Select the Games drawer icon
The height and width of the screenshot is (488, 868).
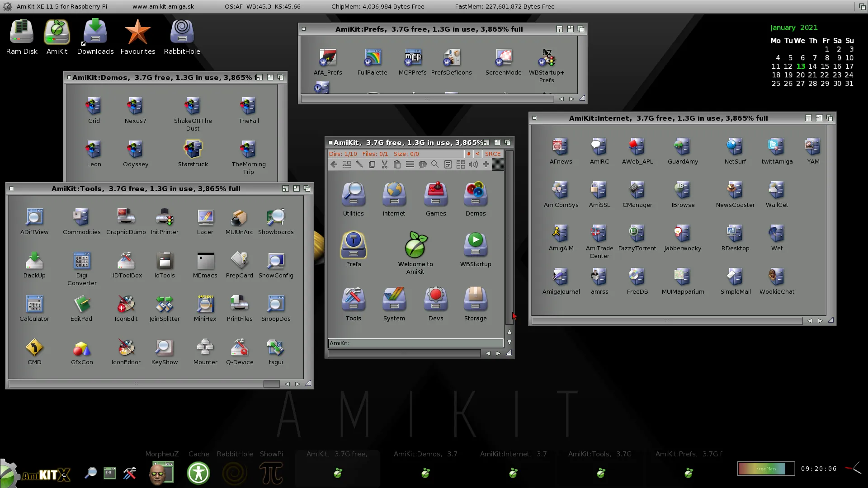click(x=436, y=199)
